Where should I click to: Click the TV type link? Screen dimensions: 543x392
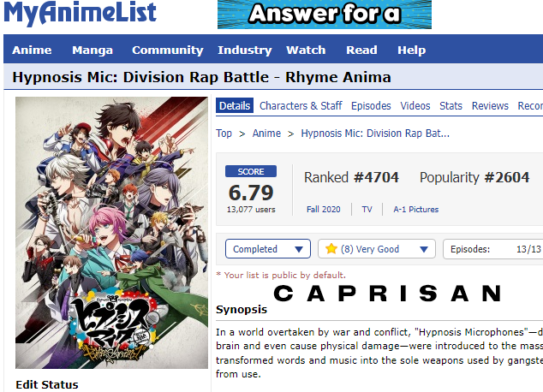367,210
